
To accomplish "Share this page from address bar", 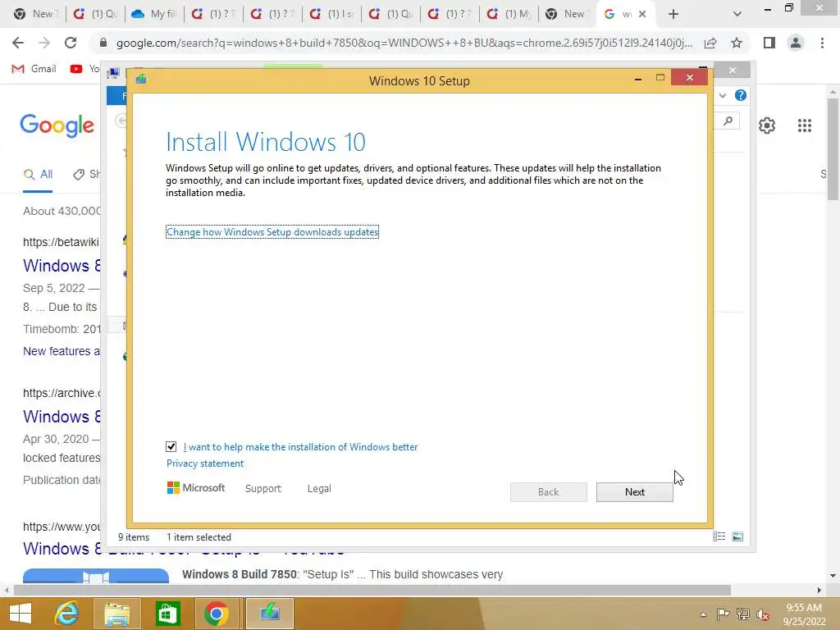I will click(x=710, y=43).
